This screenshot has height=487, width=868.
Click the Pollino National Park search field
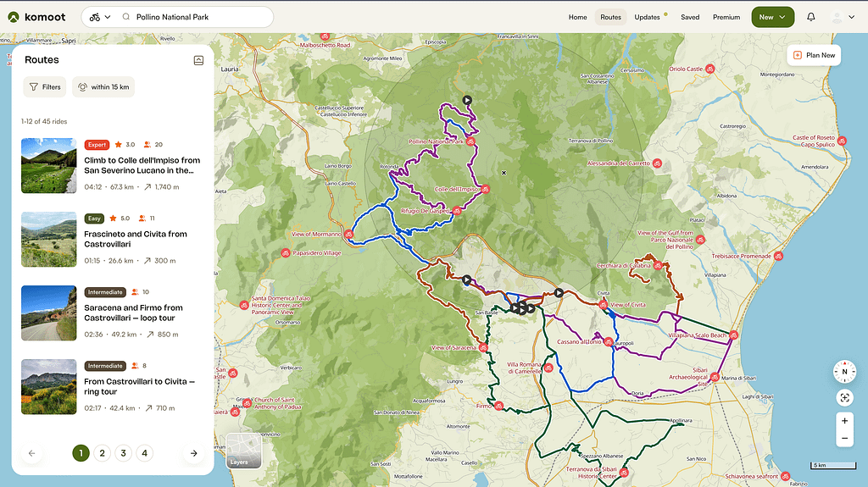[199, 17]
